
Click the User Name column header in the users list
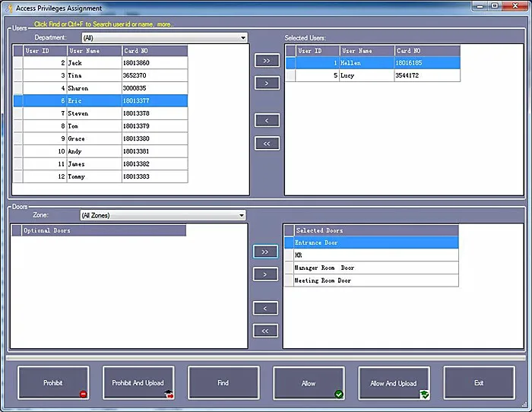pos(94,51)
